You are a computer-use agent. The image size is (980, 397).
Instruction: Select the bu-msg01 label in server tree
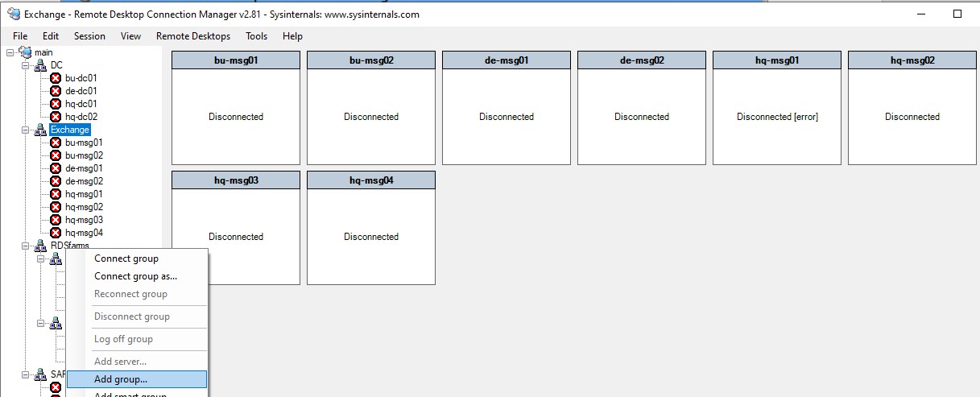pyautogui.click(x=85, y=143)
